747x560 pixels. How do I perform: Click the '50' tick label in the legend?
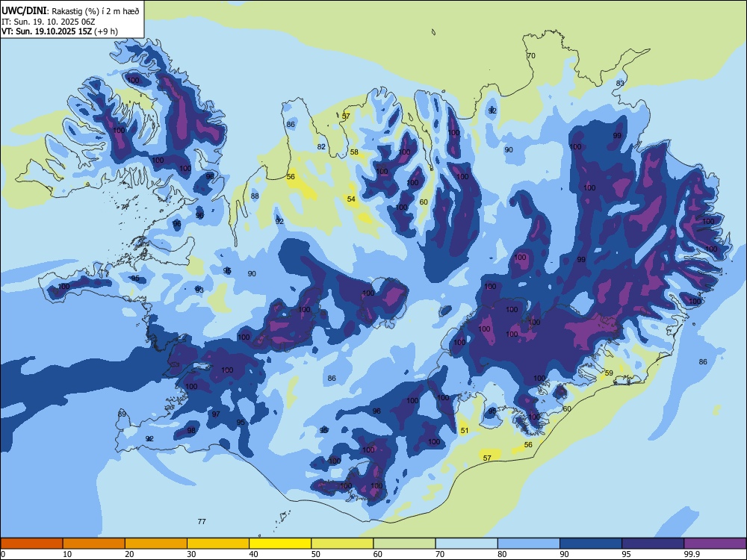pos(316,554)
